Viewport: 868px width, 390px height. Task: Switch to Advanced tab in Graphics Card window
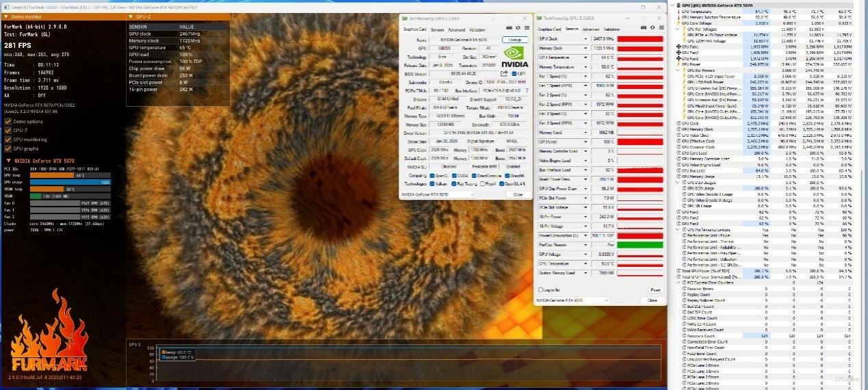click(x=456, y=29)
